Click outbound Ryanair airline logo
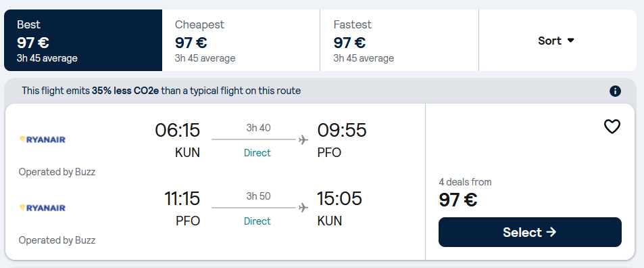644x268 pixels. tap(43, 139)
